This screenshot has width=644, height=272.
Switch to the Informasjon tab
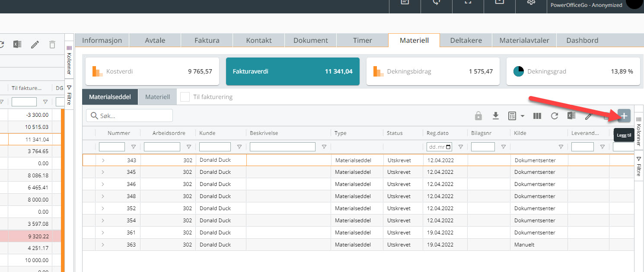click(x=102, y=40)
